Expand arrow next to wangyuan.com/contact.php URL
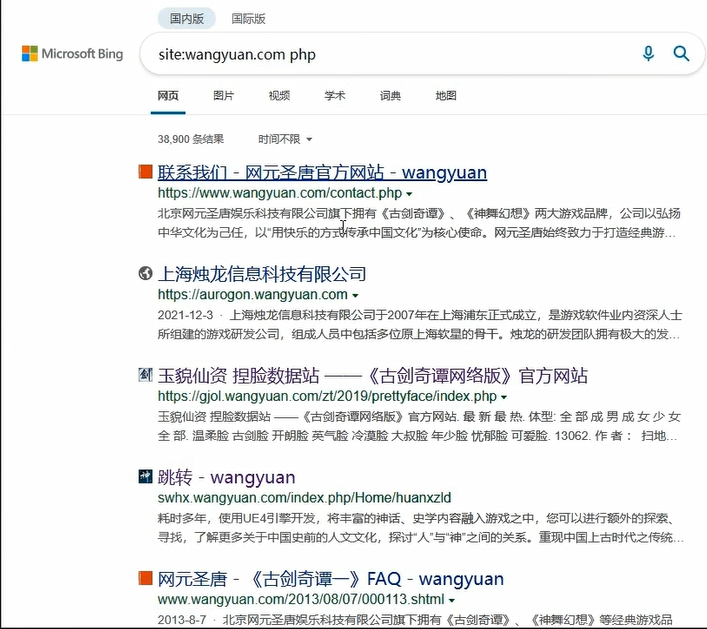707x629 pixels. pyautogui.click(x=410, y=193)
